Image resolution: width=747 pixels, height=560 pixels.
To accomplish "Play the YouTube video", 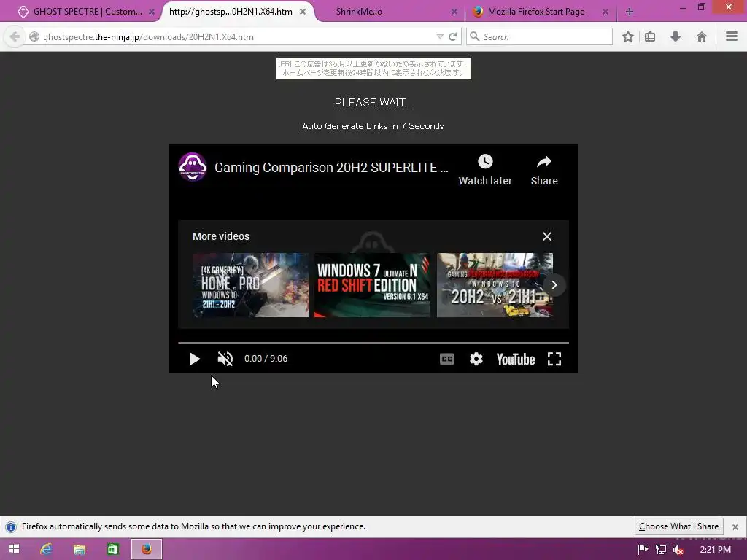I will point(194,359).
